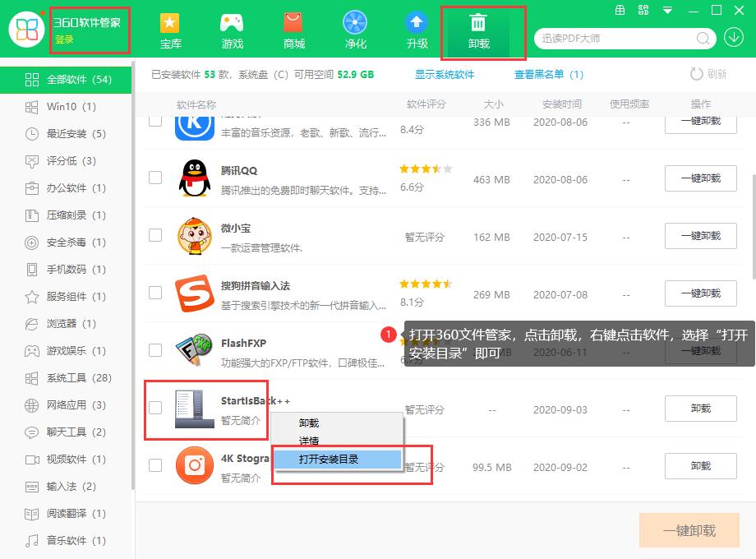Open the 宝库 software library tab
This screenshot has width=756, height=559.
pyautogui.click(x=170, y=31)
